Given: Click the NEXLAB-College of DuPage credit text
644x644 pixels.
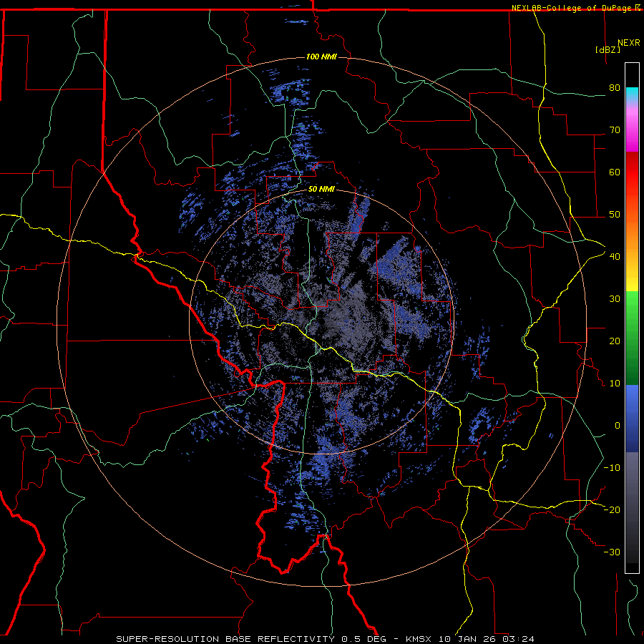Looking at the screenshot, I should pos(575,8).
